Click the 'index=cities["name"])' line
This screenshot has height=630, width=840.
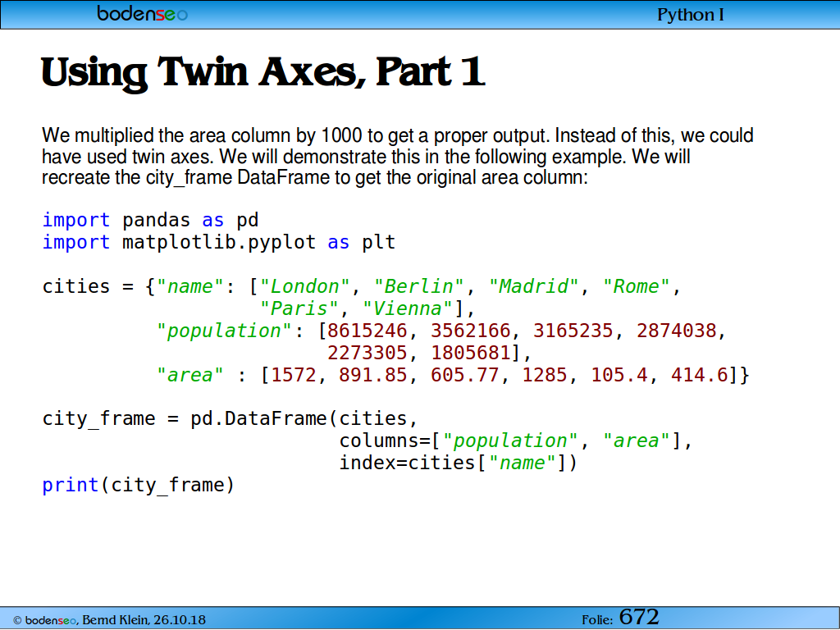pyautogui.click(x=458, y=463)
